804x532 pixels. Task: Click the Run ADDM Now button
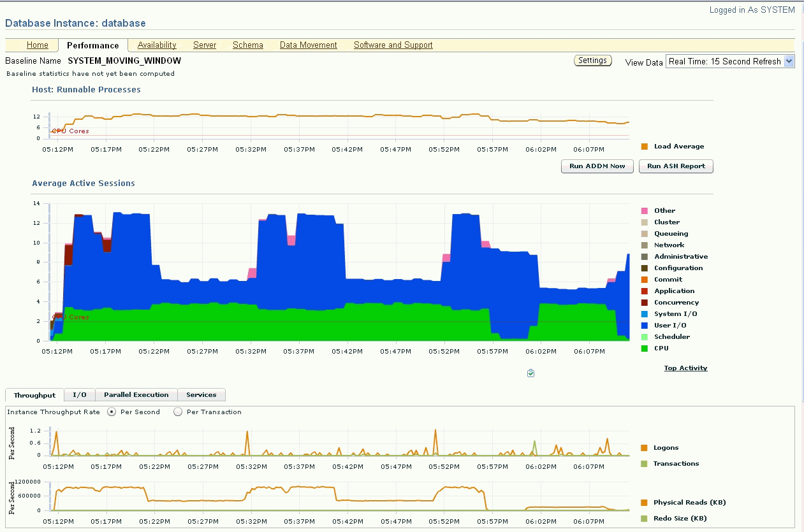[x=597, y=166]
